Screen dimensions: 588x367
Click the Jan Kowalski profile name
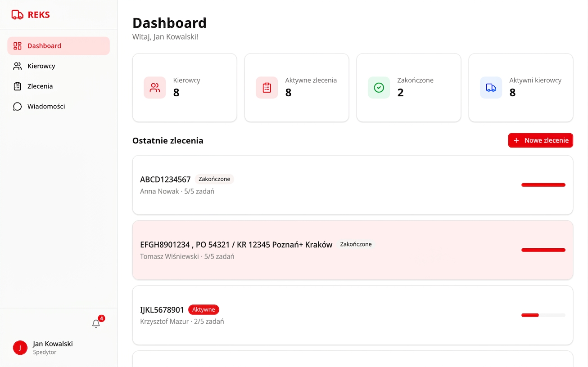coord(53,344)
